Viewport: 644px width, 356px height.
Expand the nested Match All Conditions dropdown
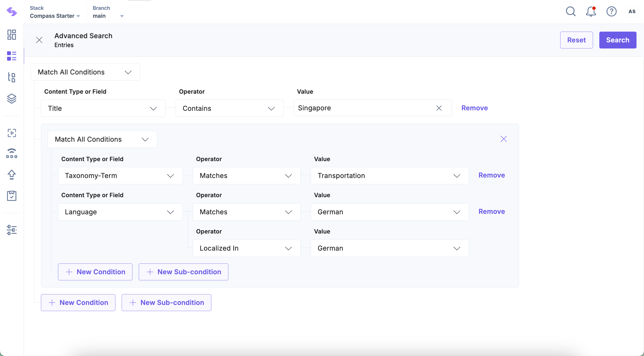(x=102, y=139)
